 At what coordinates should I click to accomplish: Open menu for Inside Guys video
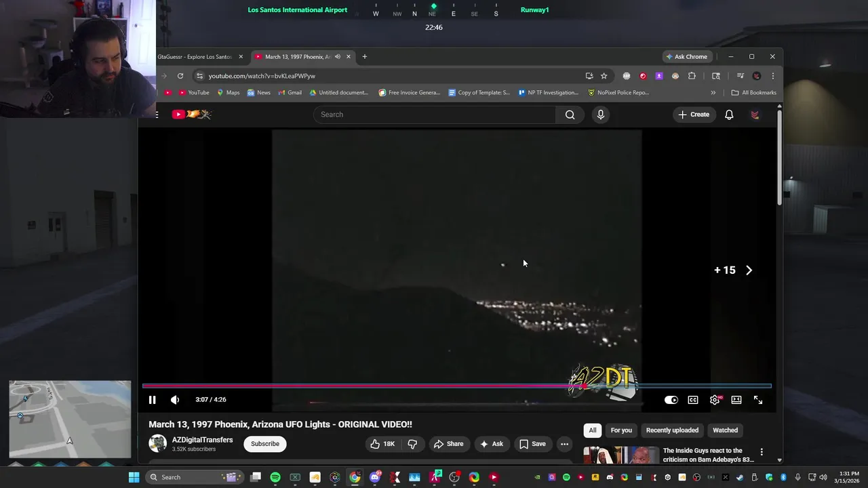pyautogui.click(x=762, y=452)
